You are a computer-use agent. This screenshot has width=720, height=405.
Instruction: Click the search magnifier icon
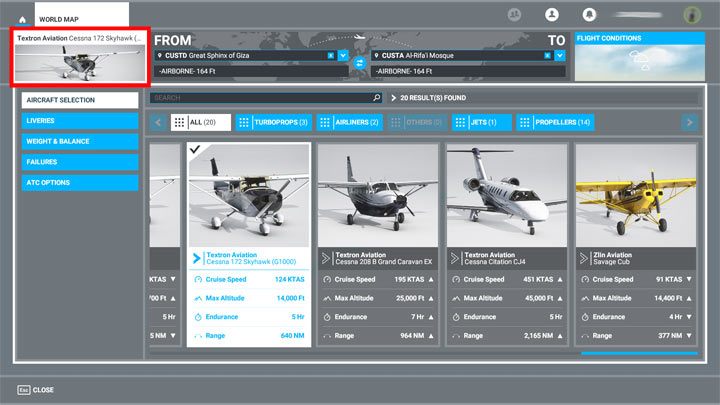pos(377,98)
